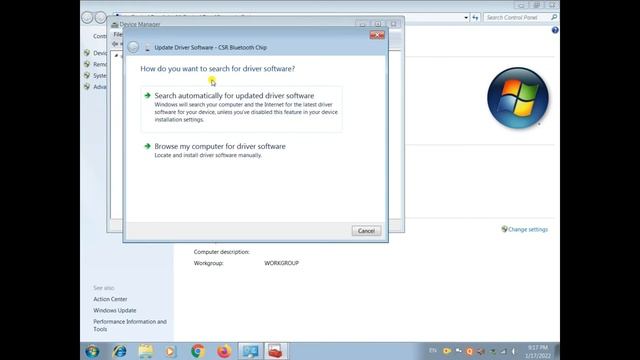Choose Search automatically for updated driver software
640x360 pixels.
click(242, 108)
